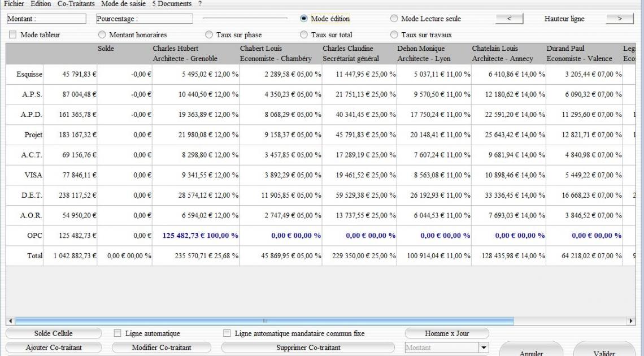Click the total amount 1 042 882,73 €

(75, 255)
